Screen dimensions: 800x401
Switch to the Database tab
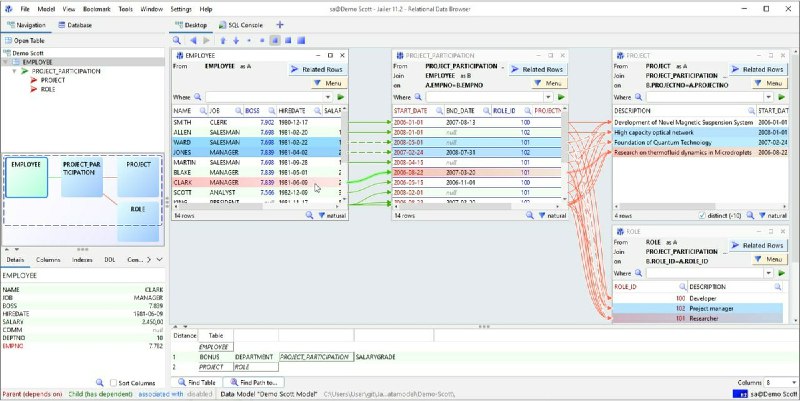click(75, 25)
